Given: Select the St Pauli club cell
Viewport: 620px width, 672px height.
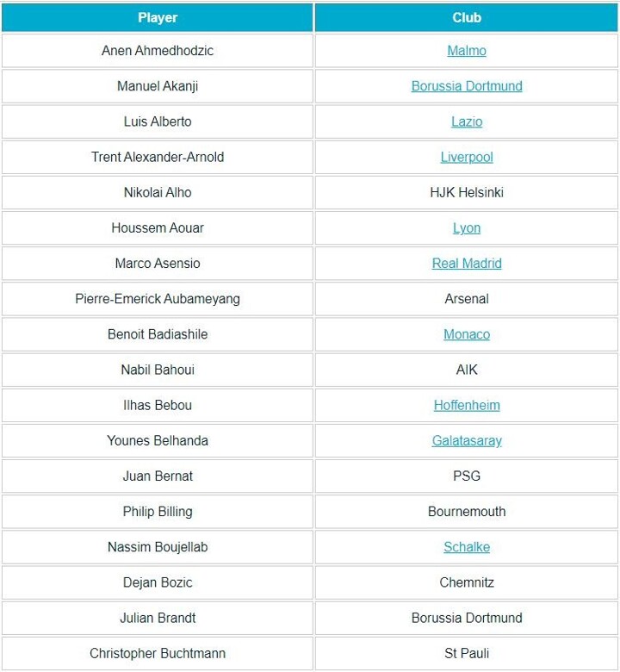Looking at the screenshot, I should tap(467, 653).
